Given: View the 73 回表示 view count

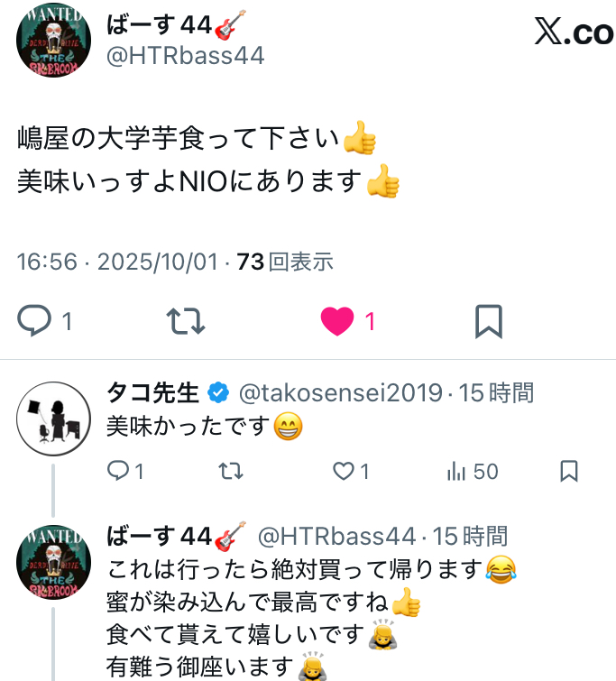Looking at the screenshot, I should [x=285, y=262].
